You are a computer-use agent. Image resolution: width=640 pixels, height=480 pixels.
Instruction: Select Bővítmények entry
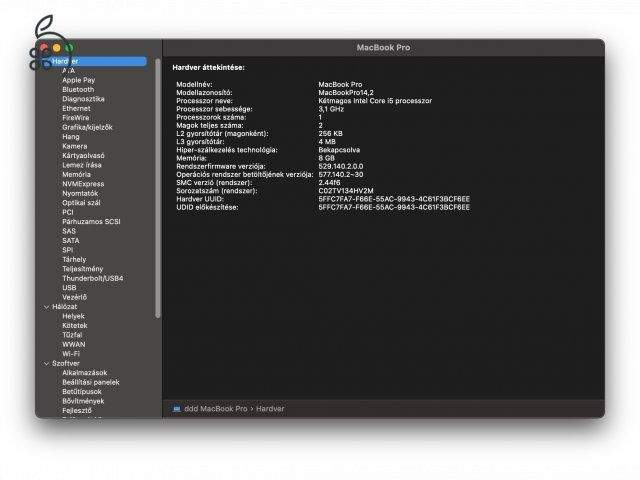coord(83,401)
